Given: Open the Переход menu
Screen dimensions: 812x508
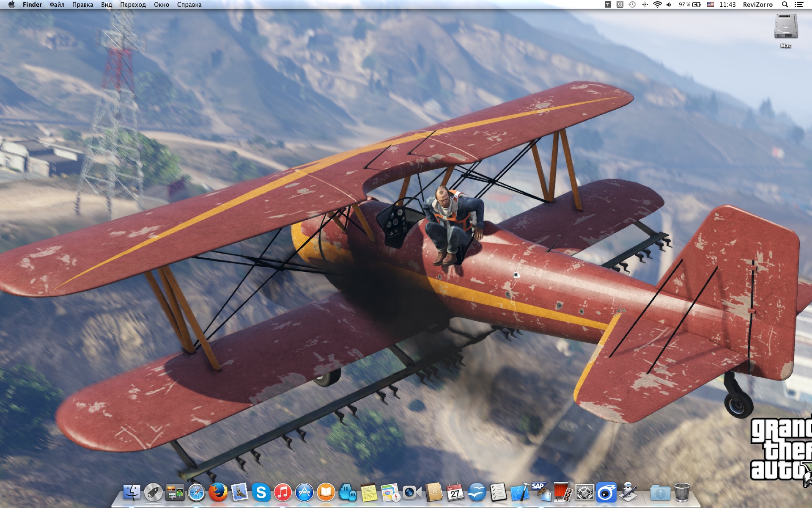Looking at the screenshot, I should pos(133,5).
